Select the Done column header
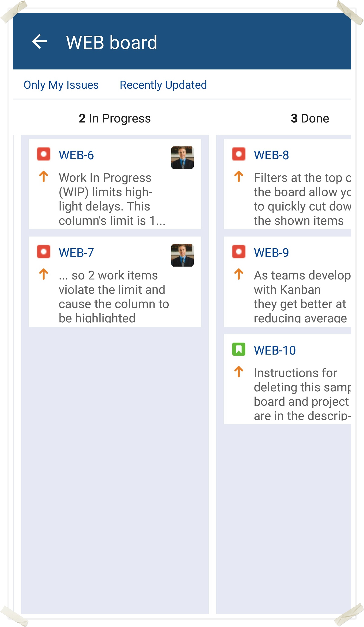Viewport: 364px width, 627px height. [x=310, y=119]
